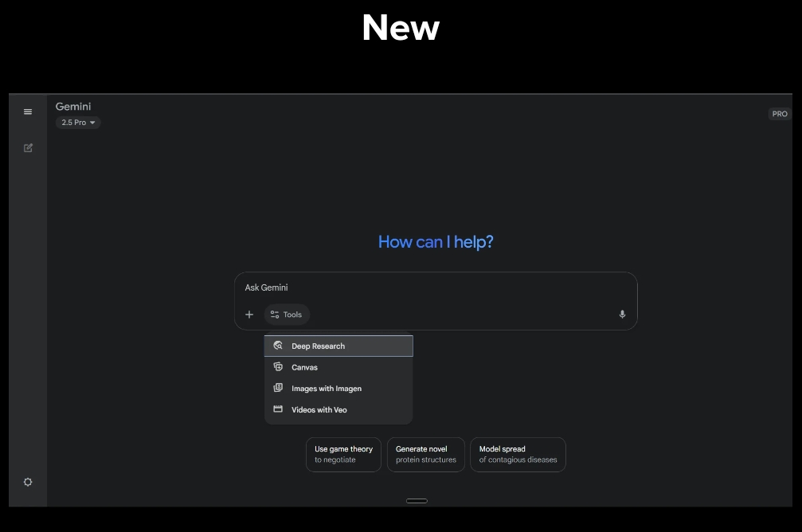Open settings gear in sidebar

[28, 482]
